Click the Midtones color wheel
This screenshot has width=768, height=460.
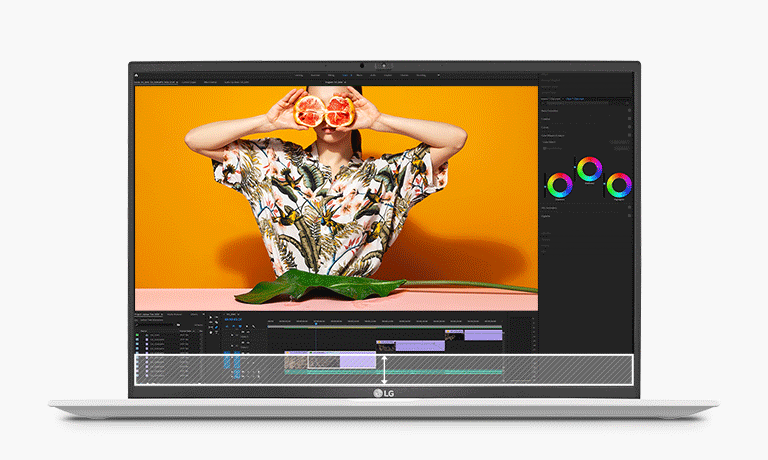(x=590, y=169)
